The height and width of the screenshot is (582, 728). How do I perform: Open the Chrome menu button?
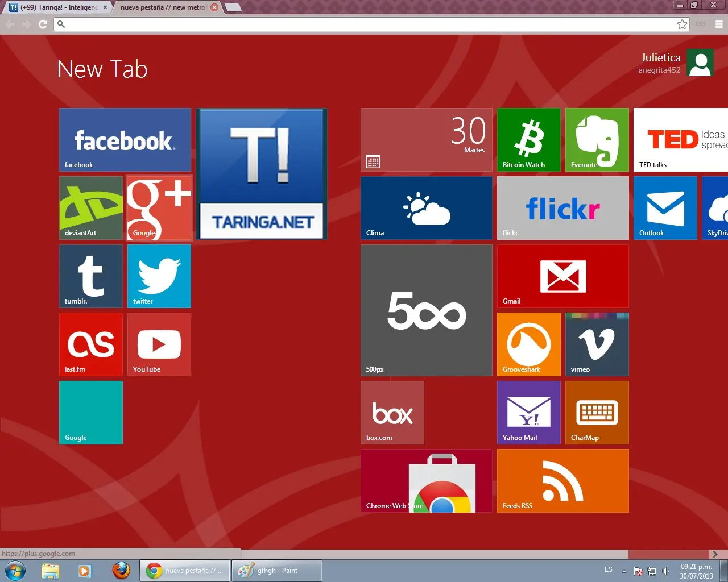click(x=719, y=24)
